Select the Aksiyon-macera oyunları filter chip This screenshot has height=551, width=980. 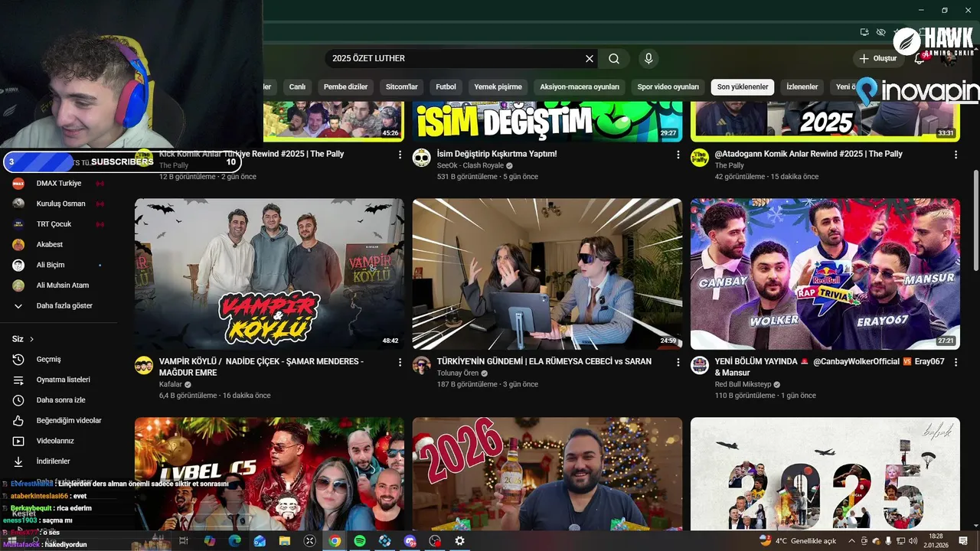coord(580,87)
